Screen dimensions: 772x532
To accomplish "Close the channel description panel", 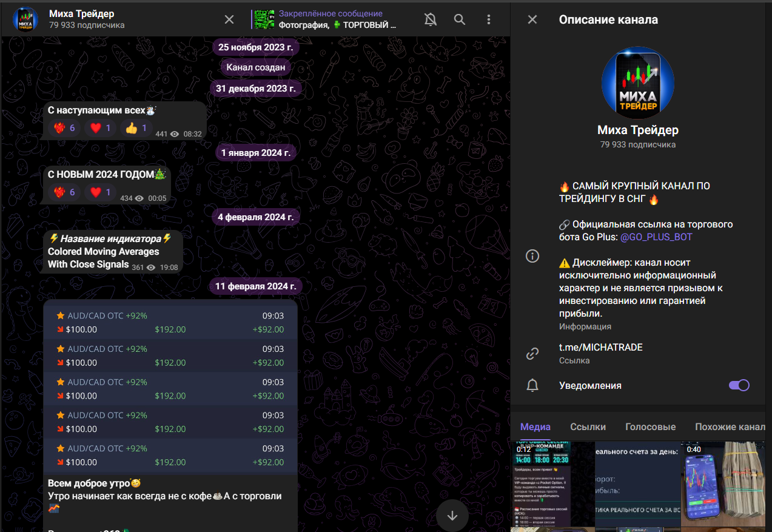I will click(532, 19).
